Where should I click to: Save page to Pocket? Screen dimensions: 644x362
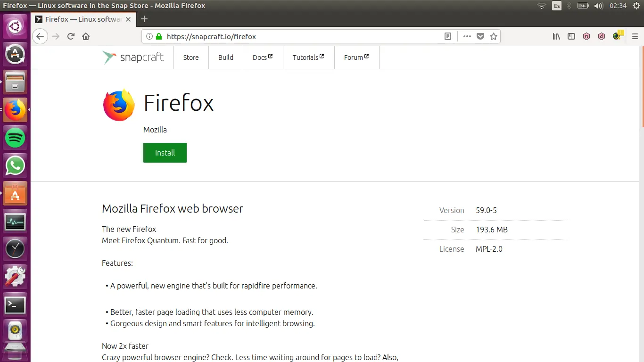[x=480, y=36]
